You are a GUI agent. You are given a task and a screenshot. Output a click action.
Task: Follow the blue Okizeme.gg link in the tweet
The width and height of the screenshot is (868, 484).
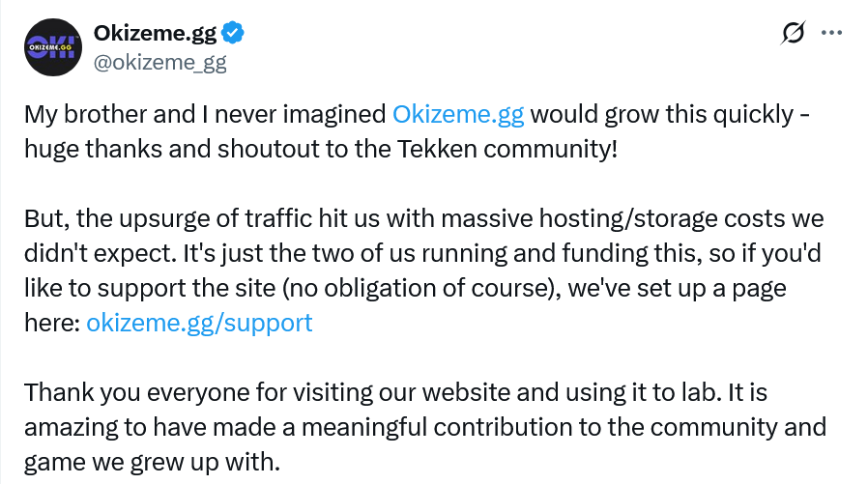[x=458, y=114]
